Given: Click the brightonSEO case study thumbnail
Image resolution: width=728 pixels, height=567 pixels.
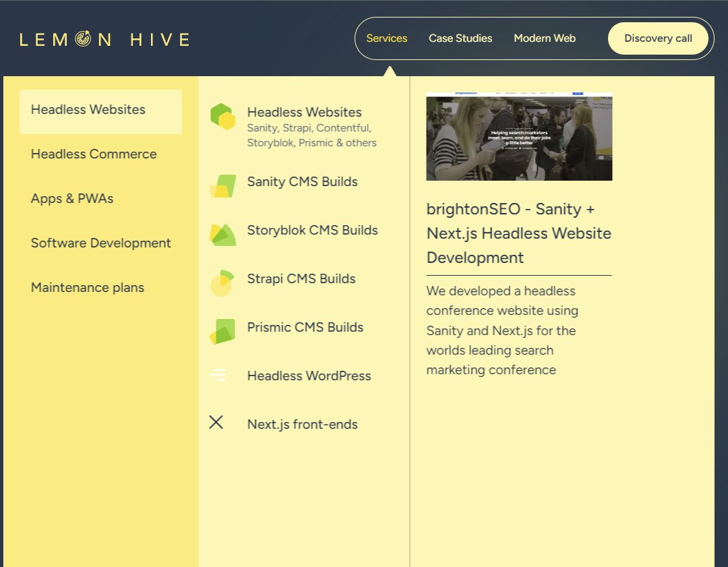Looking at the screenshot, I should click(519, 136).
